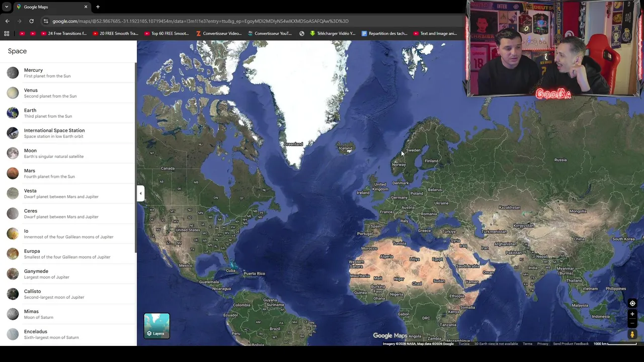Open the Text and Image ani... bookmark

[x=435, y=34]
